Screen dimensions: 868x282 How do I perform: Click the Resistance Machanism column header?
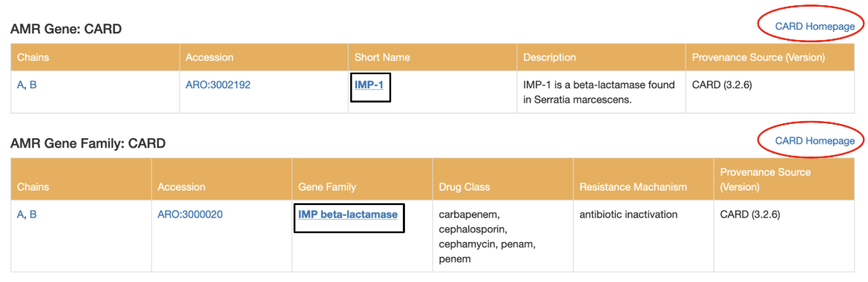point(634,187)
